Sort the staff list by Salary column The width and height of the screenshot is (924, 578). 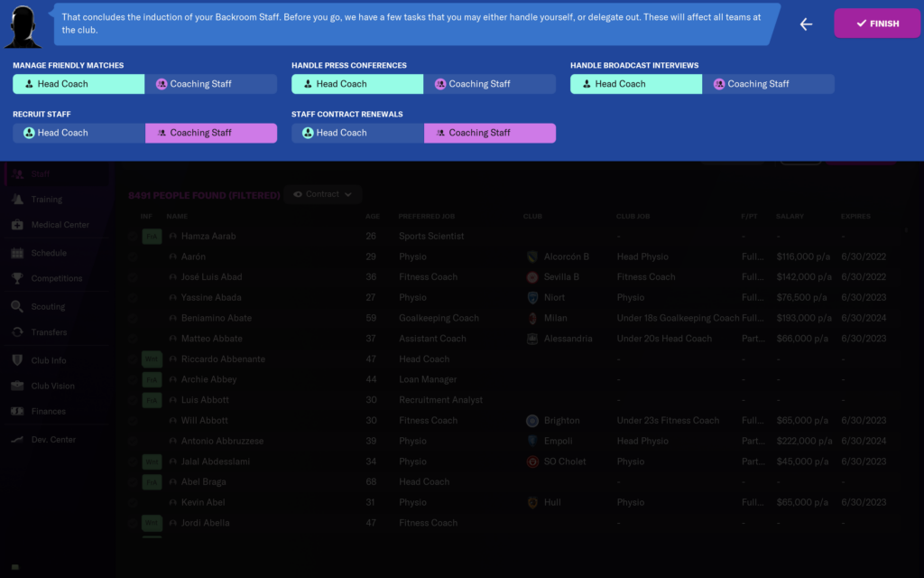(789, 217)
